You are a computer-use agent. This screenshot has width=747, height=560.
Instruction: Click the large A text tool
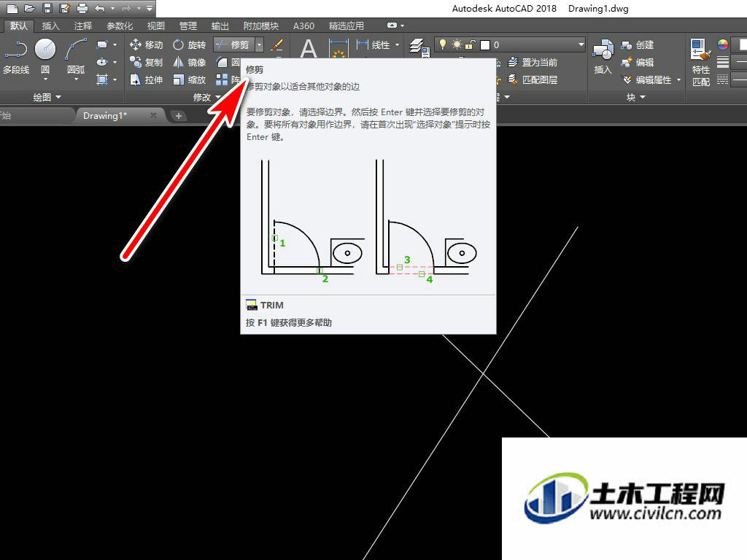pyautogui.click(x=309, y=48)
